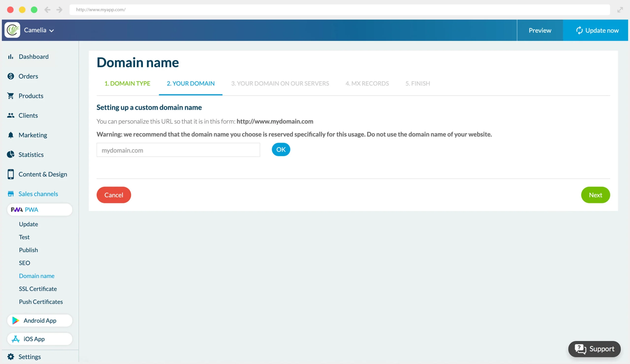Open the Support chat
Screen dimensions: 630x364
coord(594,349)
